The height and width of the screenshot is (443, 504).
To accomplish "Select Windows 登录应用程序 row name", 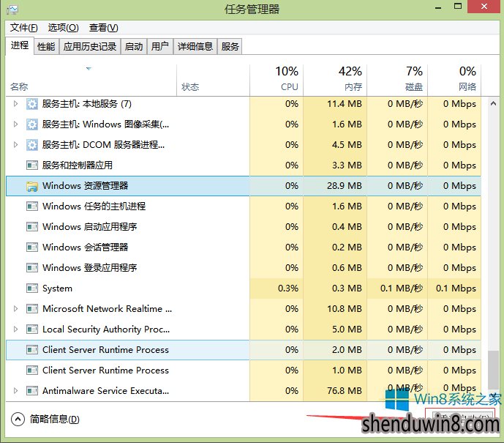I will (x=90, y=268).
